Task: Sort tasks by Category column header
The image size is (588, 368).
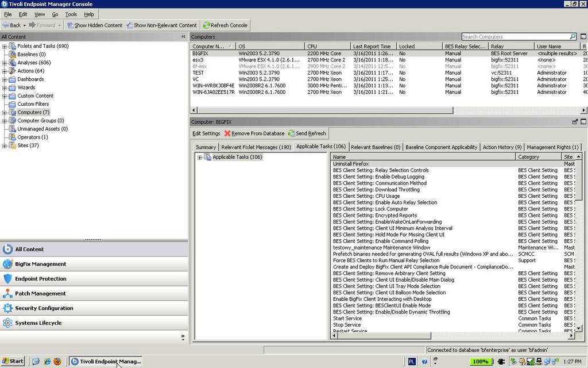Action: (x=538, y=156)
